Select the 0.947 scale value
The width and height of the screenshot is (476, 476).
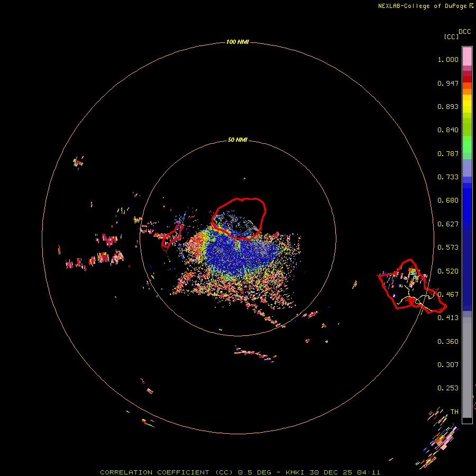(x=448, y=83)
